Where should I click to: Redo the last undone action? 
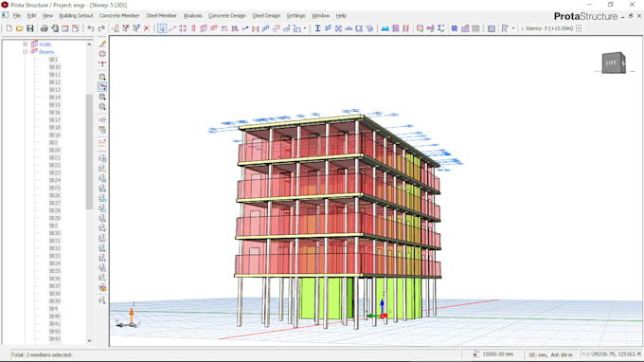tap(101, 28)
